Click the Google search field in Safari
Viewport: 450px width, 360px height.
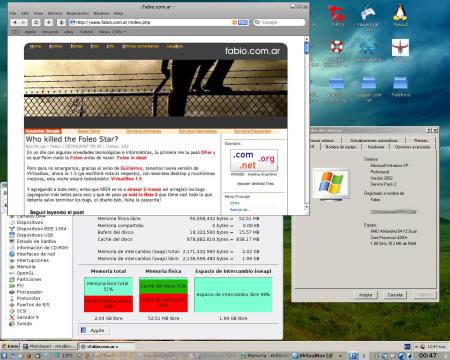[279, 22]
